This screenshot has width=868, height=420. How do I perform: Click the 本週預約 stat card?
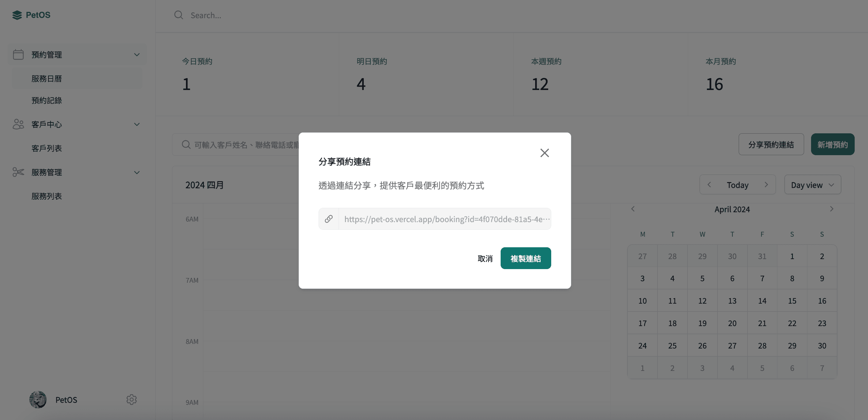point(601,74)
